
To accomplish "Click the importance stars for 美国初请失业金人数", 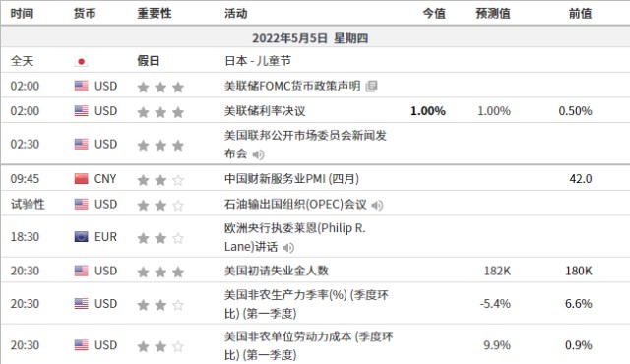I will (160, 272).
